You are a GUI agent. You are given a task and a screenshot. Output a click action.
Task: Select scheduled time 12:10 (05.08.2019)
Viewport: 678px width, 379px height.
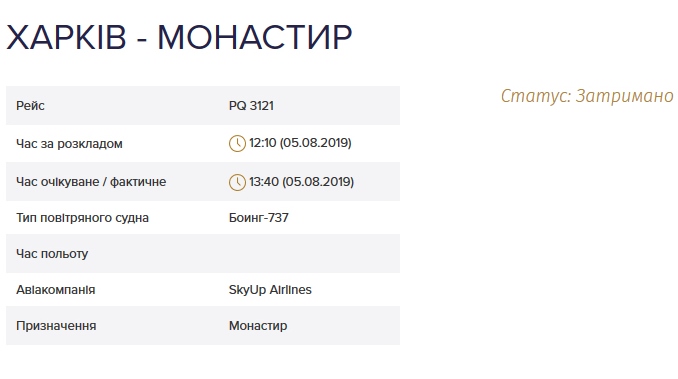tap(301, 143)
